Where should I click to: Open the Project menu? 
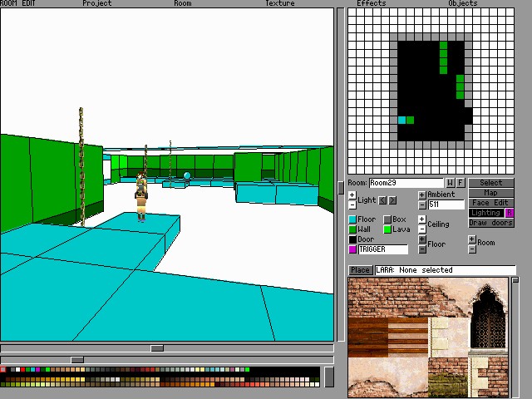[x=97, y=3]
